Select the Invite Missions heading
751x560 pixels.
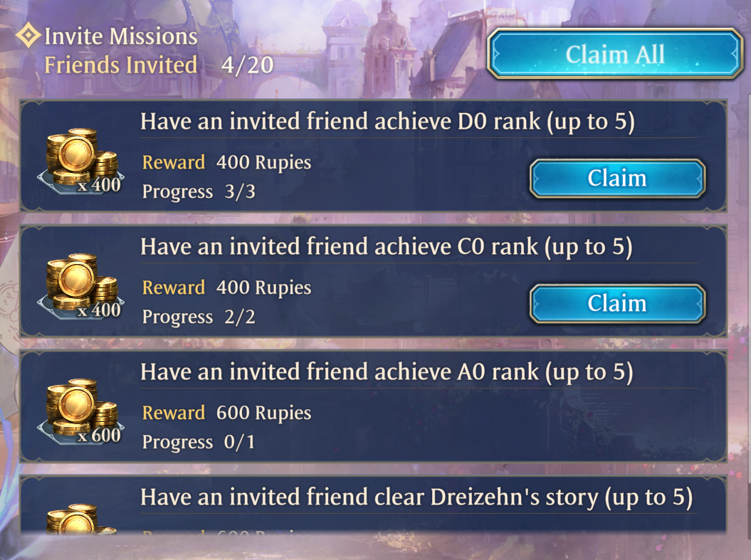tap(121, 36)
